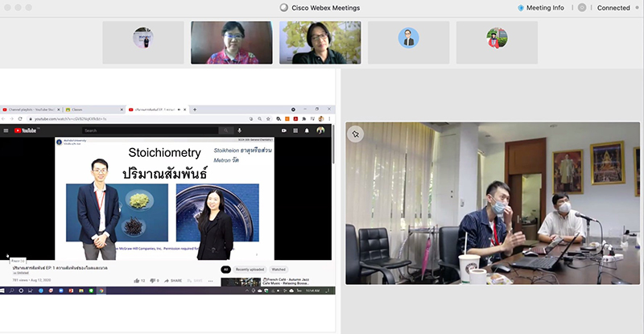Click the Windows Start button in taskbar
The width and height of the screenshot is (644, 334).
pyautogui.click(x=4, y=291)
